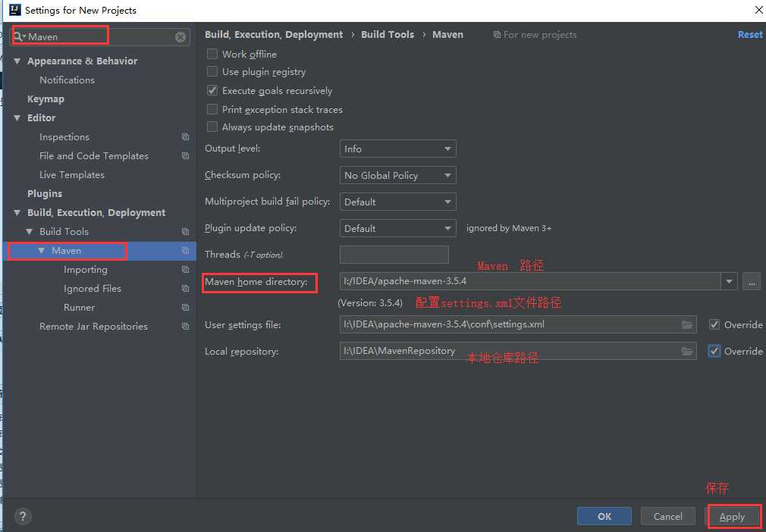Select Notifications in settings tree

tap(67, 80)
